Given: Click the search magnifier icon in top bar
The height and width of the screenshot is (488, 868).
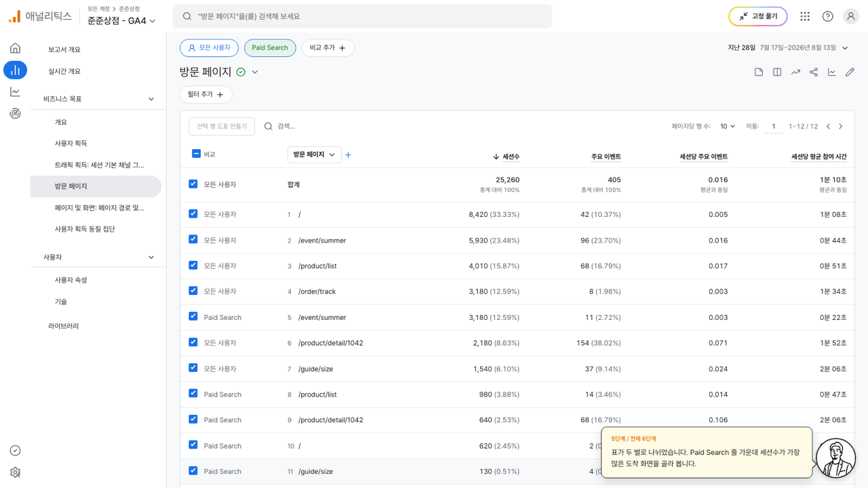Looking at the screenshot, I should [186, 16].
